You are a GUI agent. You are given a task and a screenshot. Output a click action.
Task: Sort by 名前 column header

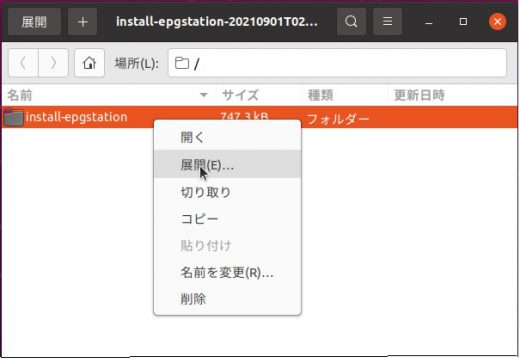click(108, 95)
